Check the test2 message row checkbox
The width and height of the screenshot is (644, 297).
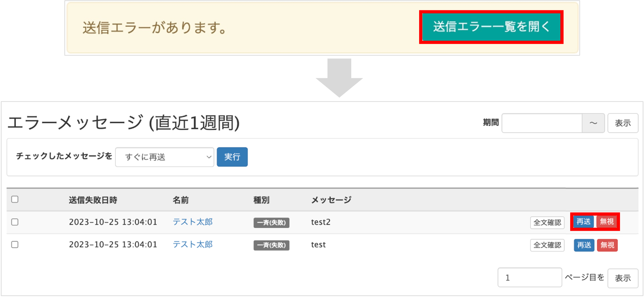click(15, 222)
